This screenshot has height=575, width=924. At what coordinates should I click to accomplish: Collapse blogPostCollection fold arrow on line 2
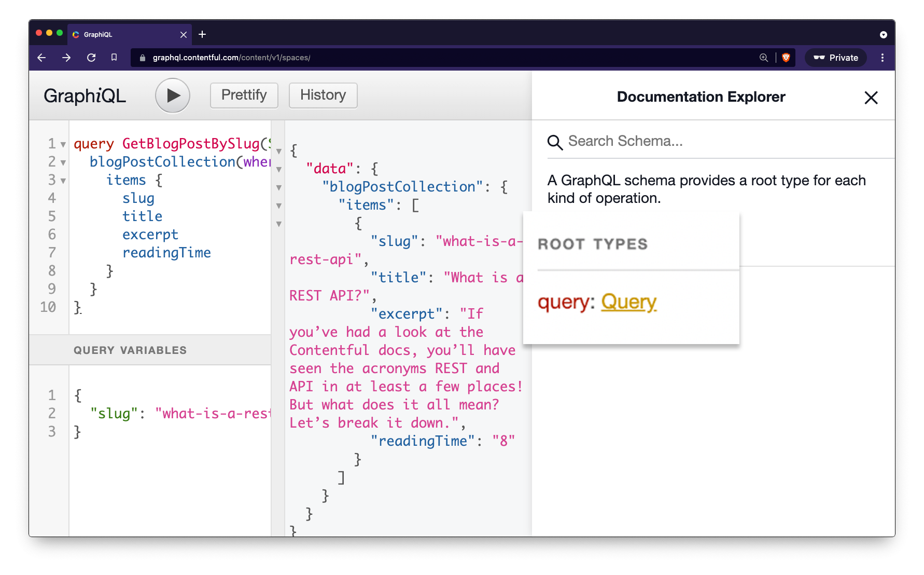(63, 163)
